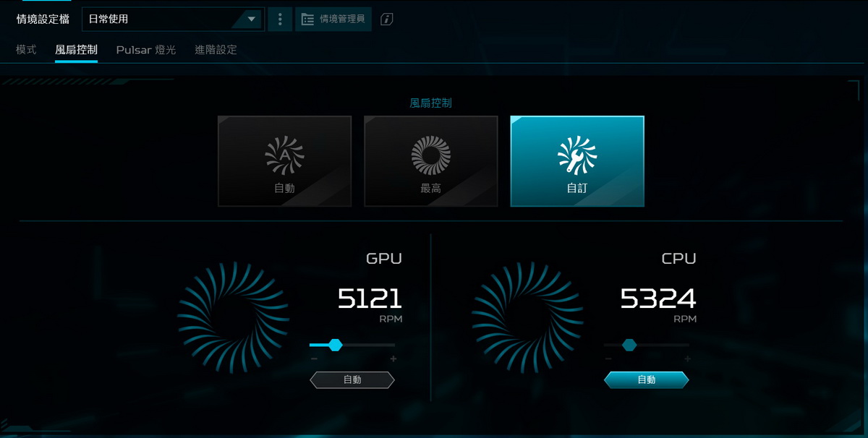Expand the 日常使用 scenario profile dropdown
868x438 pixels.
(x=173, y=20)
